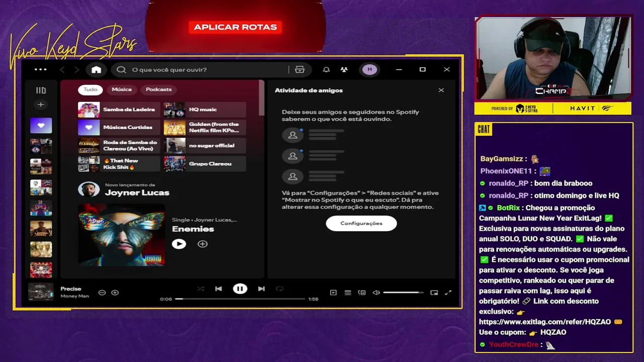Screen dimensions: 644x362
Task: Open Músicas Curtidas shortcut
Action: (x=119, y=128)
